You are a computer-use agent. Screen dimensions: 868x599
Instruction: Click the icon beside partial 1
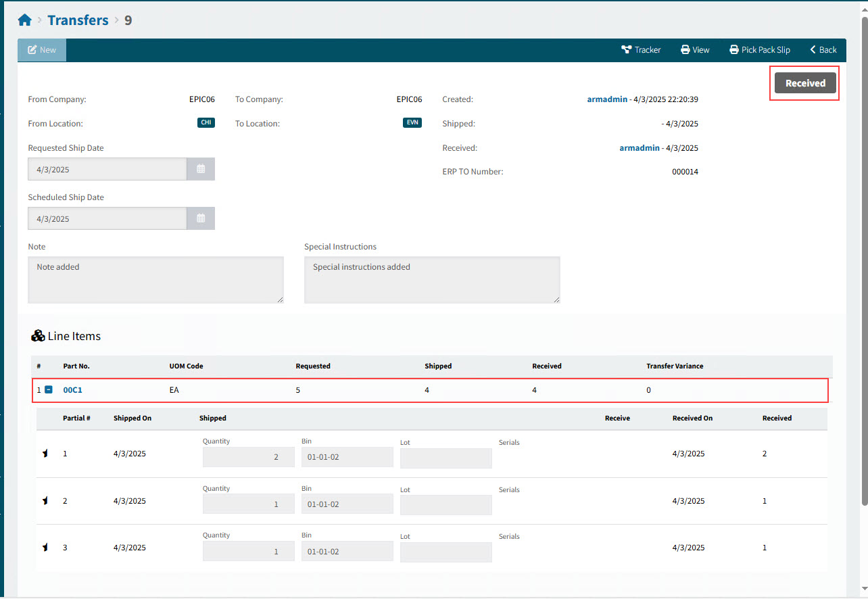(x=45, y=454)
